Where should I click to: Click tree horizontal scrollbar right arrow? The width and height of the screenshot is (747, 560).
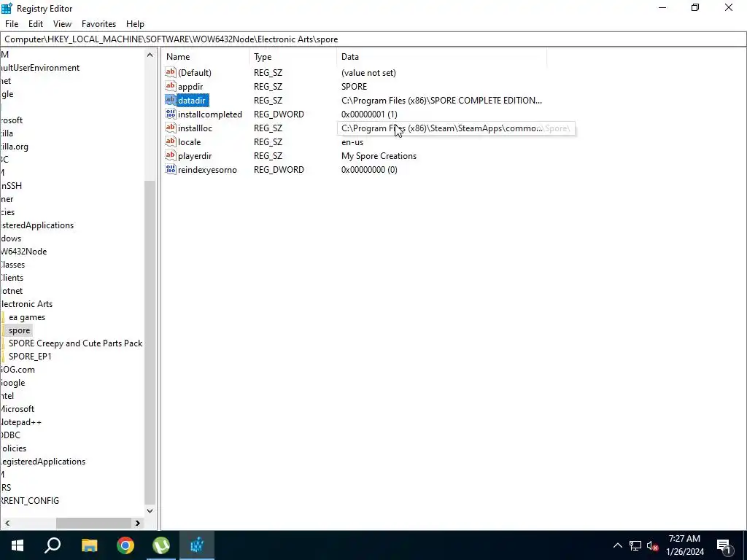[138, 523]
